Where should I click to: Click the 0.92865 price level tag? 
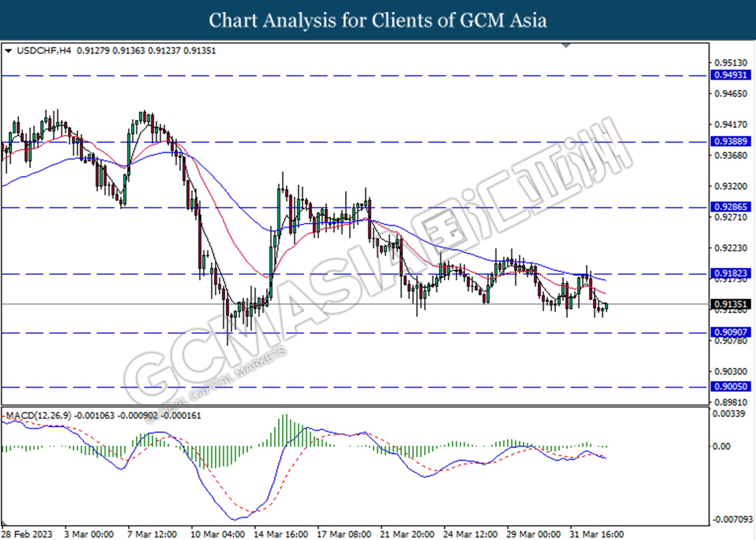(731, 207)
